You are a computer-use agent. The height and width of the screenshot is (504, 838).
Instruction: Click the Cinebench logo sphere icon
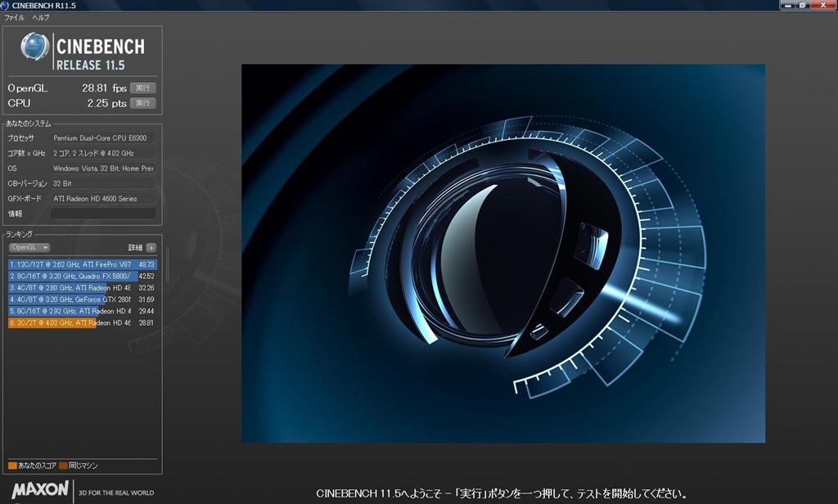pos(34,47)
